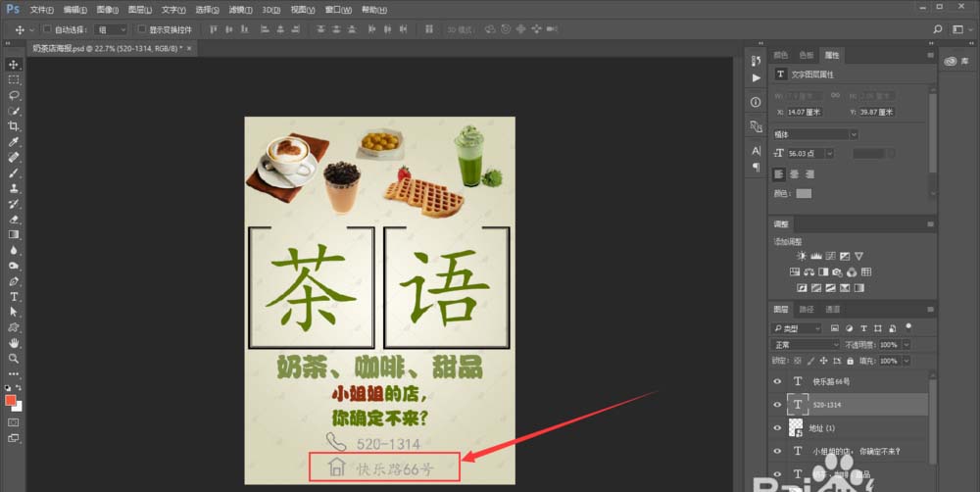Screen dimensions: 980x492
Task: Open the search icon in options bar
Action: [938, 29]
